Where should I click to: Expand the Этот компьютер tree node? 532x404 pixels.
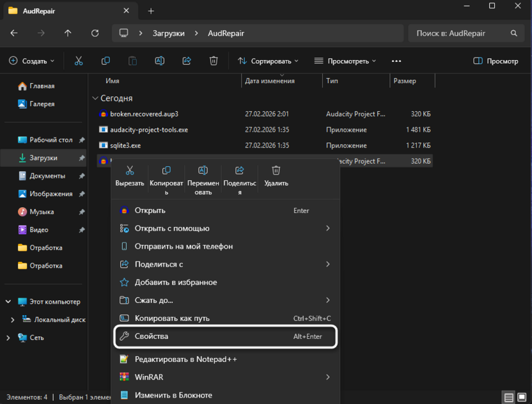point(8,302)
